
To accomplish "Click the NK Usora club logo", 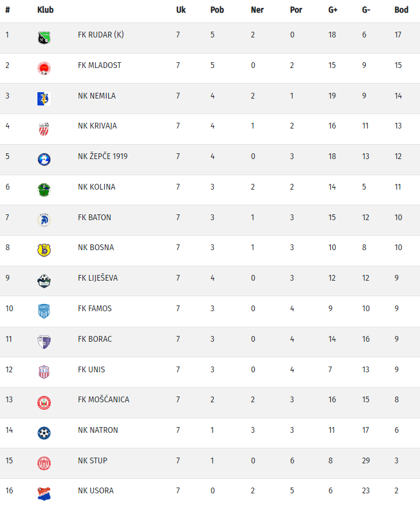I will (44, 494).
